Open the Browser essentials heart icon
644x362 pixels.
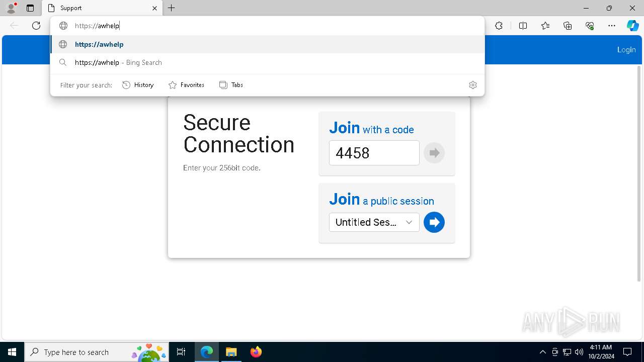[590, 26]
